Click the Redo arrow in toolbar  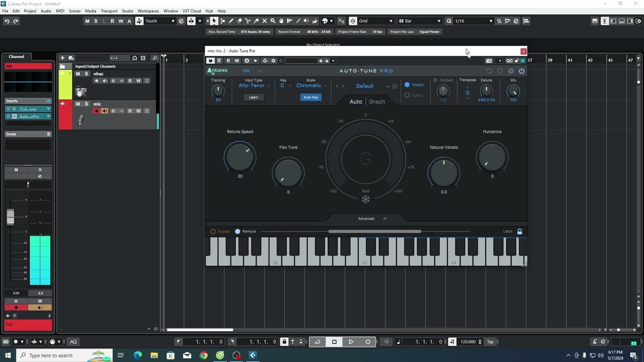(16, 21)
